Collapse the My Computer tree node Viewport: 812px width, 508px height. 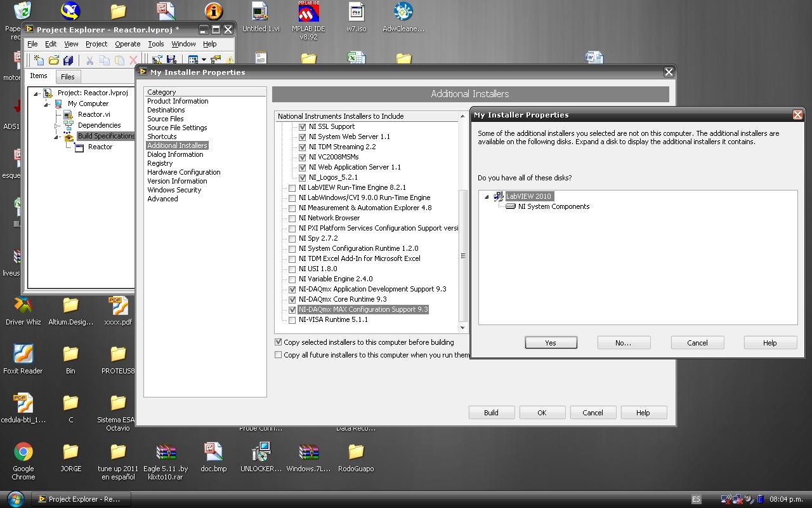point(47,104)
